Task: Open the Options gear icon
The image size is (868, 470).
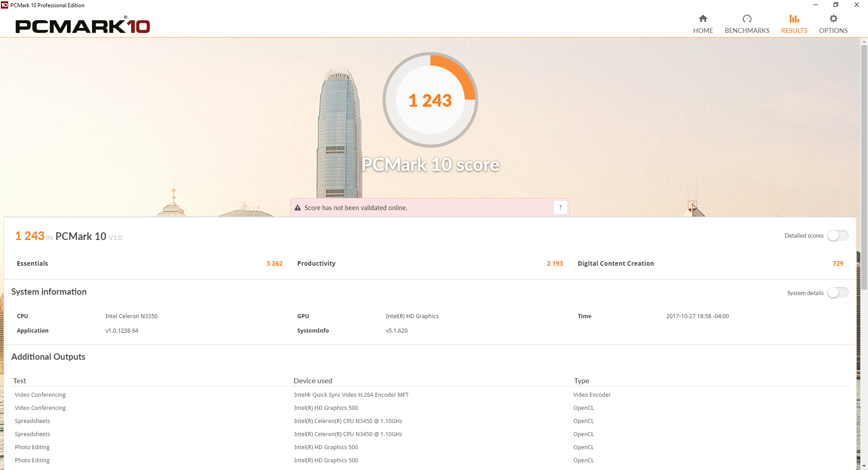Action: pyautogui.click(x=833, y=19)
